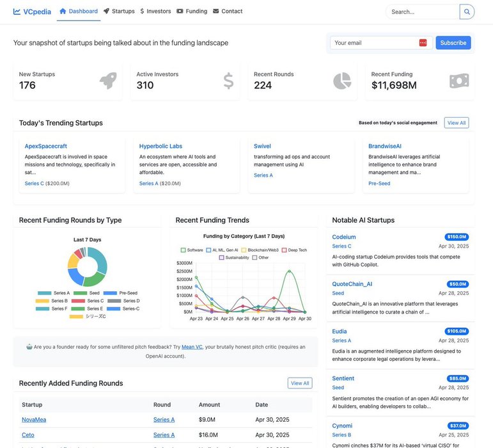493x448 pixels.
Task: Open the Startups navigation item
Action: (119, 12)
